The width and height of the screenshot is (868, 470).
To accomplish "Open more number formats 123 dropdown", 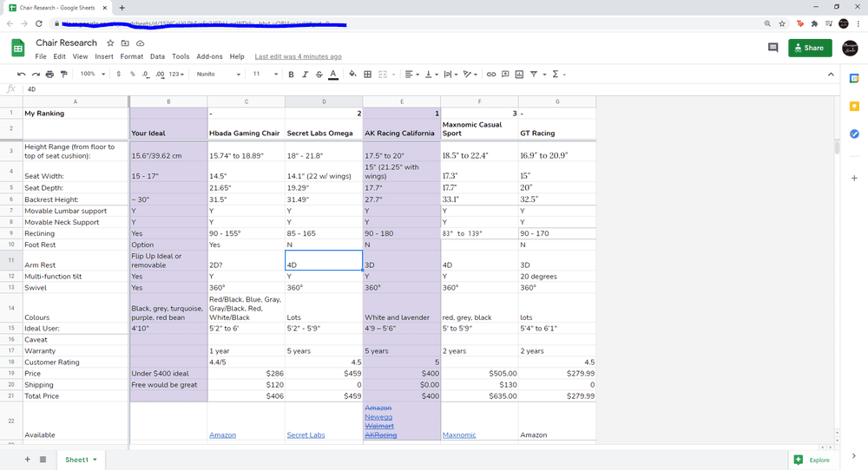I will point(176,74).
